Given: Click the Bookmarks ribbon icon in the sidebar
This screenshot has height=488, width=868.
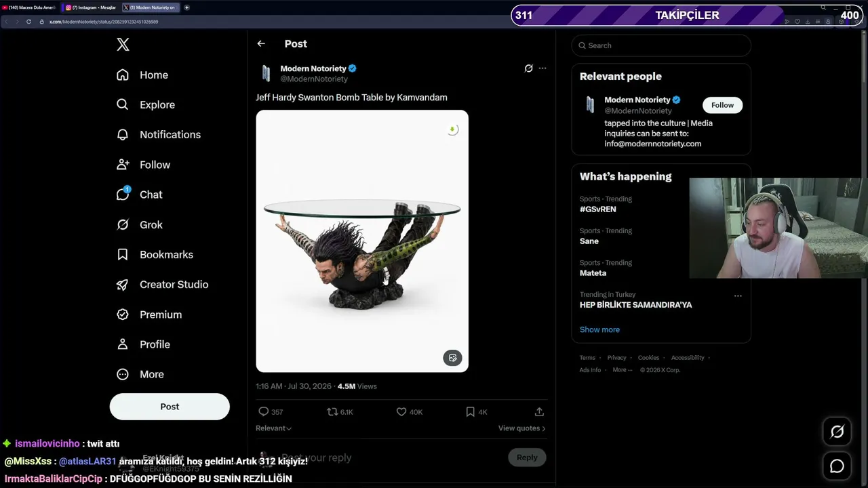Looking at the screenshot, I should (123, 255).
